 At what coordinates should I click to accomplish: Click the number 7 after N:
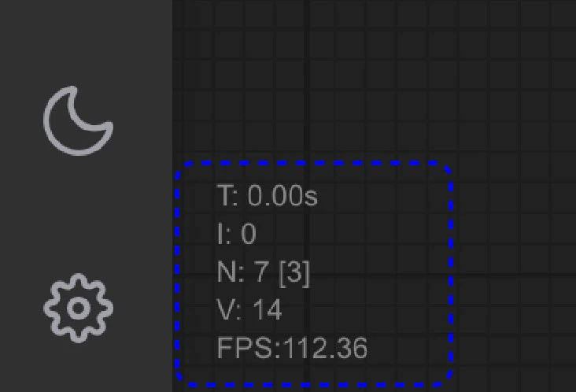point(260,272)
